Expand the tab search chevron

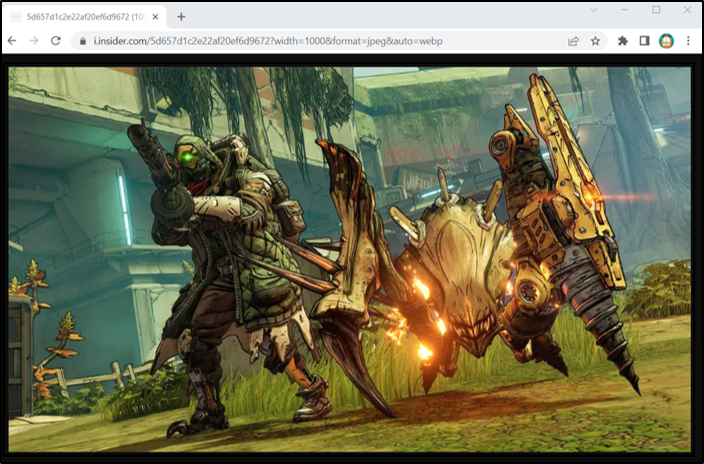pos(594,10)
